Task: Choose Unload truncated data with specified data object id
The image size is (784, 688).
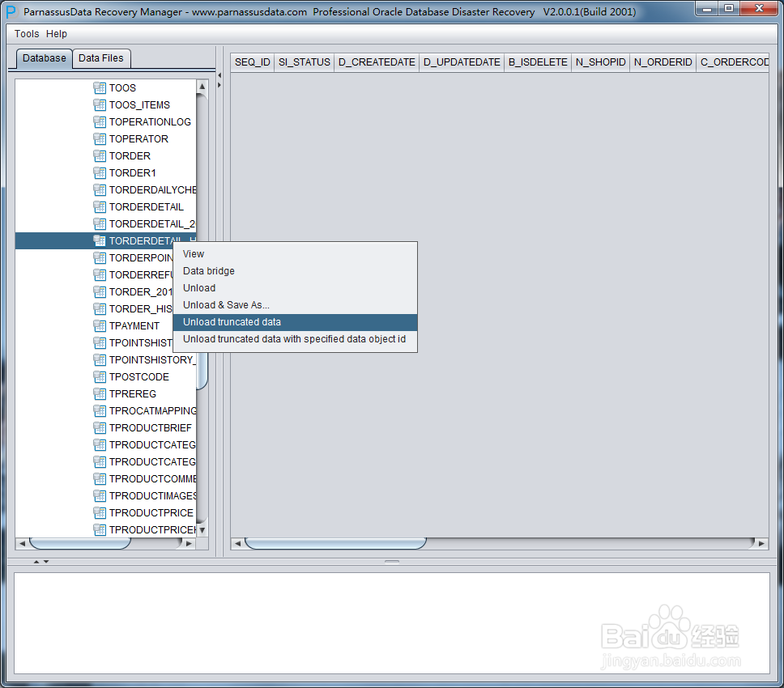Action: [295, 339]
